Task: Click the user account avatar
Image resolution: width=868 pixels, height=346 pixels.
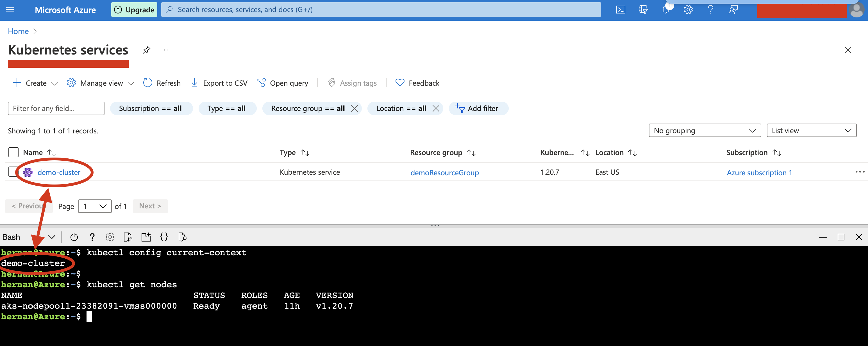Action: tap(857, 10)
